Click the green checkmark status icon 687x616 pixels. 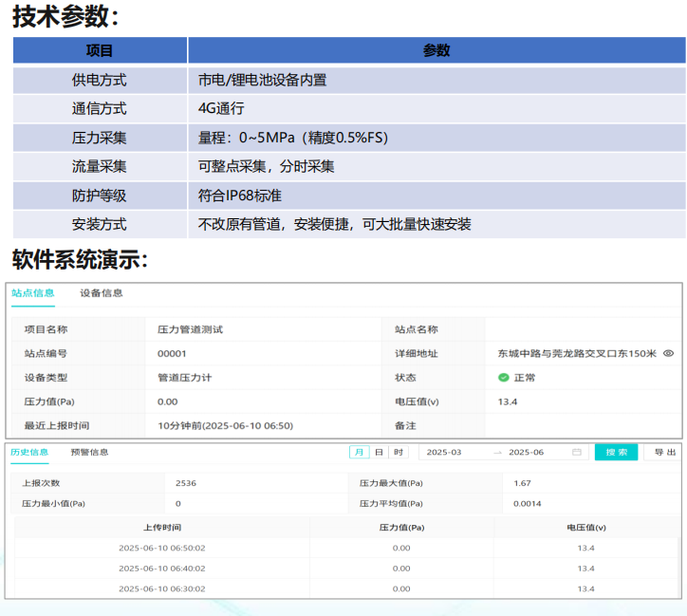504,377
